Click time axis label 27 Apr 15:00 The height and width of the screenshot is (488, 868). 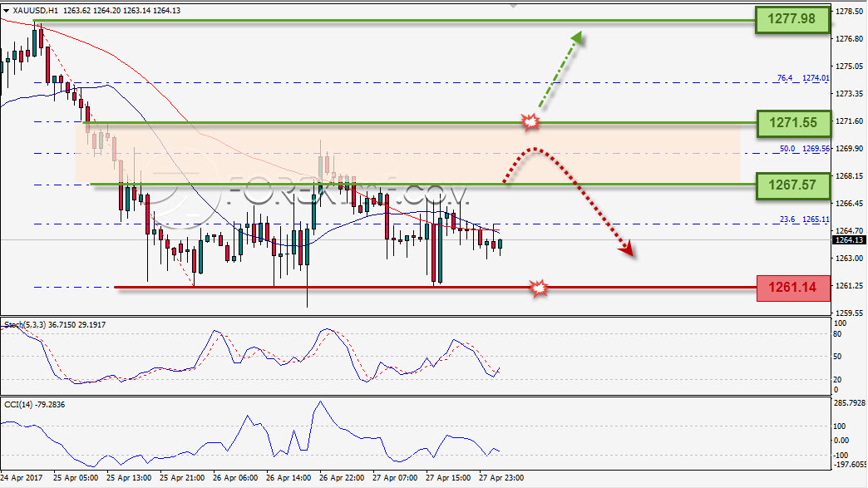448,477
